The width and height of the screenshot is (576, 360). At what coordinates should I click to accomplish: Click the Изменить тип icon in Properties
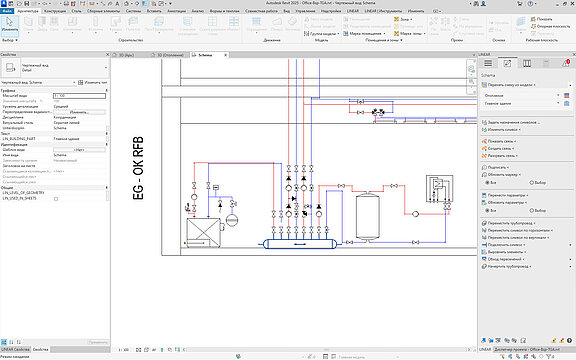click(80, 83)
